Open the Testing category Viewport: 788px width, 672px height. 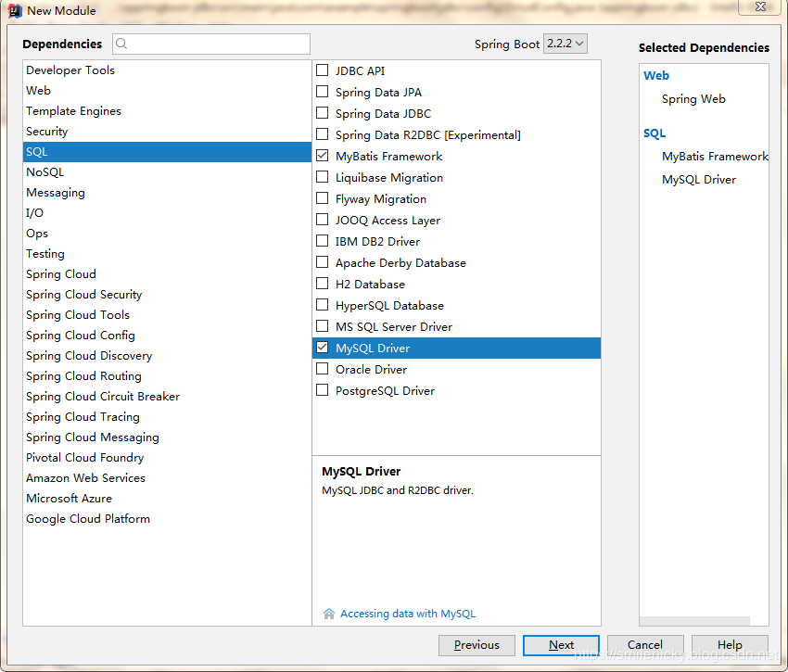coord(167,254)
